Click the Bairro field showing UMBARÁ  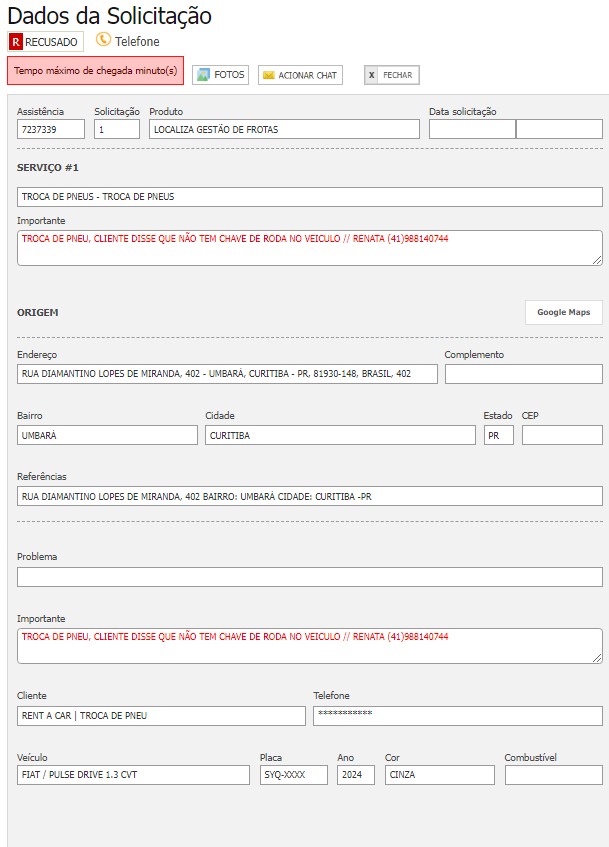(107, 435)
